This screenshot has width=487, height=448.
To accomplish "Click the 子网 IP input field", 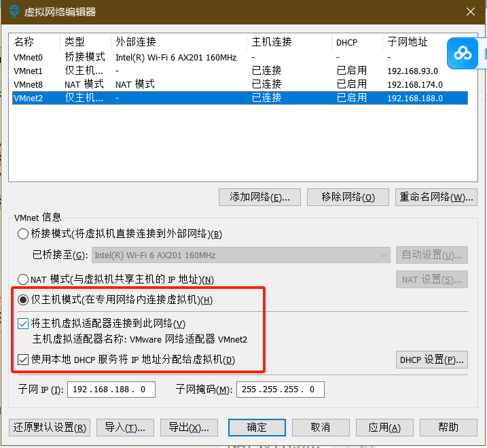I will tap(111, 390).
